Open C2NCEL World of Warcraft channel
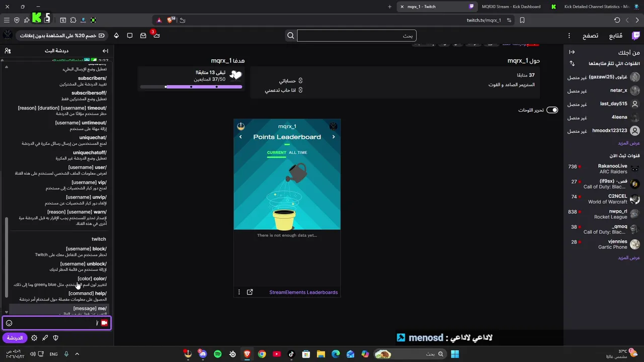This screenshot has width=644, height=362. [604, 199]
